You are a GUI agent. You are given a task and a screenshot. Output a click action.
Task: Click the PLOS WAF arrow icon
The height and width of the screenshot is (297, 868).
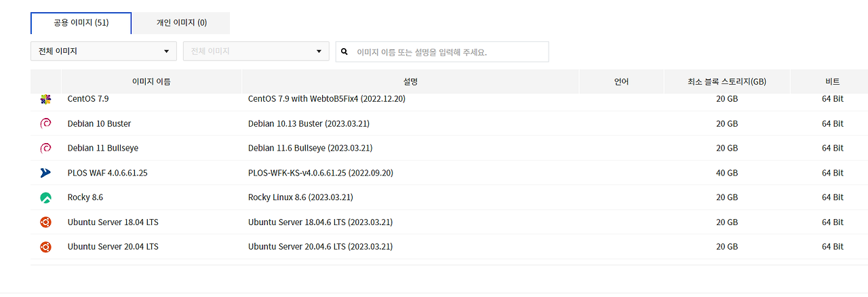click(x=45, y=173)
